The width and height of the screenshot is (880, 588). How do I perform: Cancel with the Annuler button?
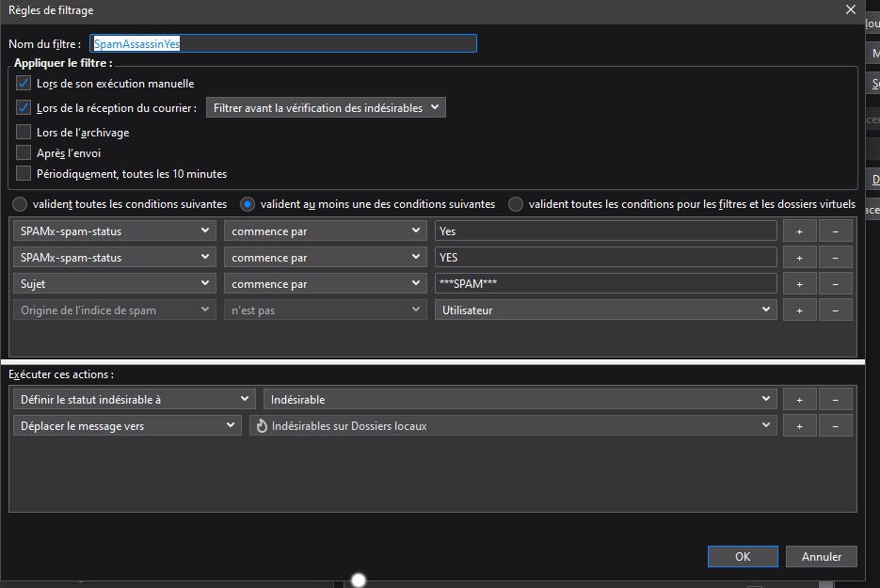coord(821,557)
